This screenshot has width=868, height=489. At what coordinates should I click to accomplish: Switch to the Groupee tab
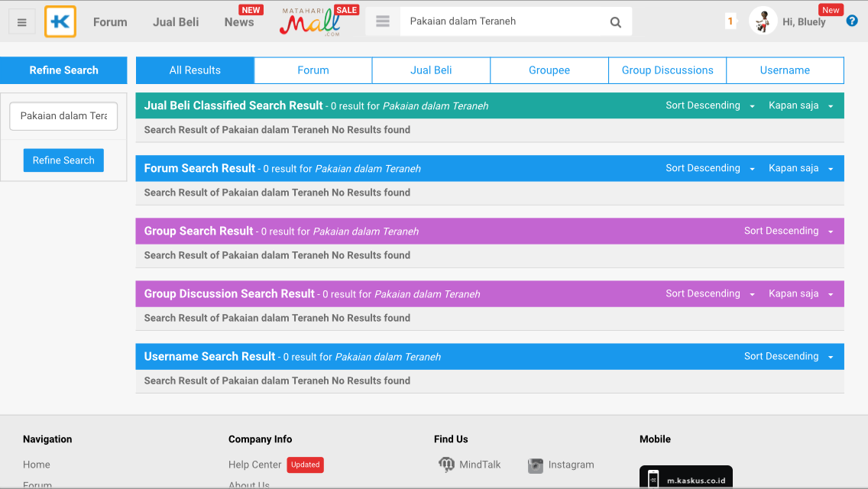(549, 70)
